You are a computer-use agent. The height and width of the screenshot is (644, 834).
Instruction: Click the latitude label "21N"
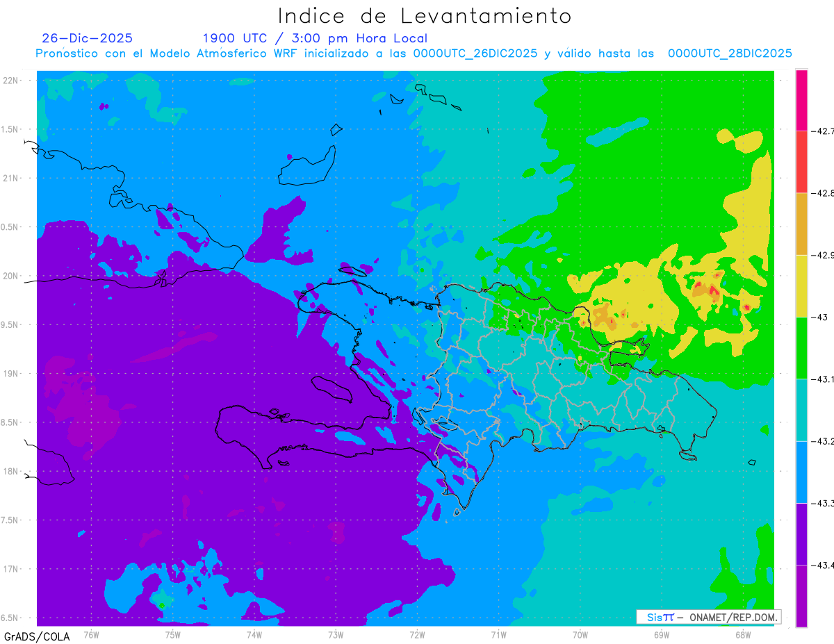tap(10, 178)
